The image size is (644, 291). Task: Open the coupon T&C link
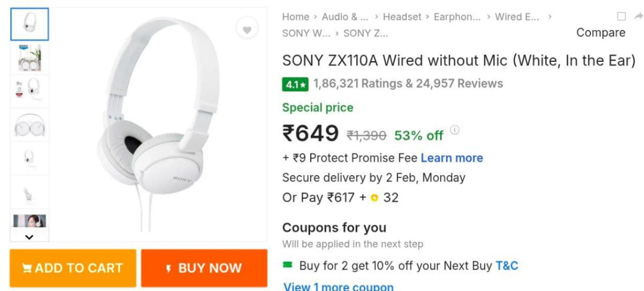click(507, 265)
